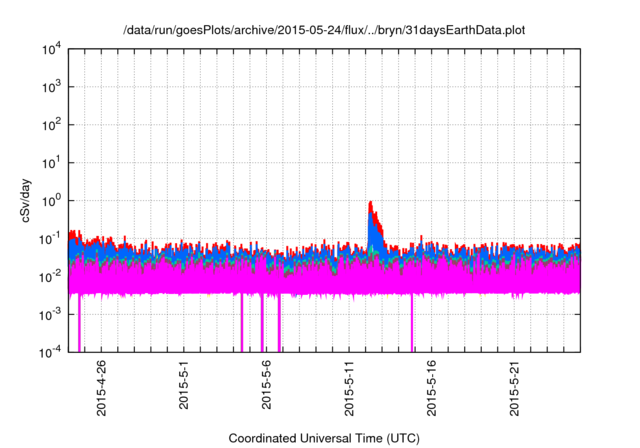The width and height of the screenshot is (640, 448).
Task: Select the 2015-5-16 date tick label
Action: (x=431, y=388)
